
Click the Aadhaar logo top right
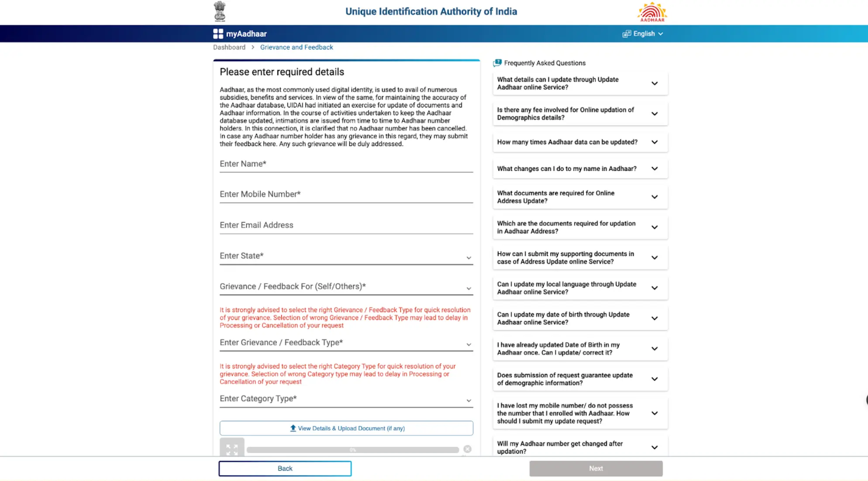[652, 11]
